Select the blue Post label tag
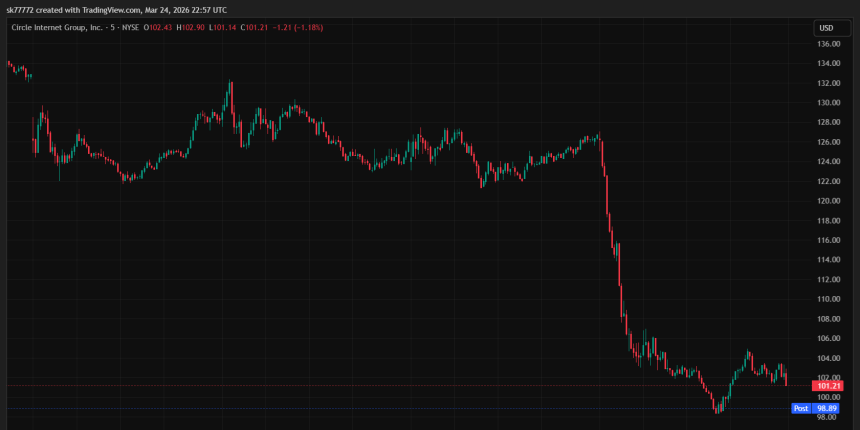This screenshot has width=860, height=430. (x=800, y=408)
